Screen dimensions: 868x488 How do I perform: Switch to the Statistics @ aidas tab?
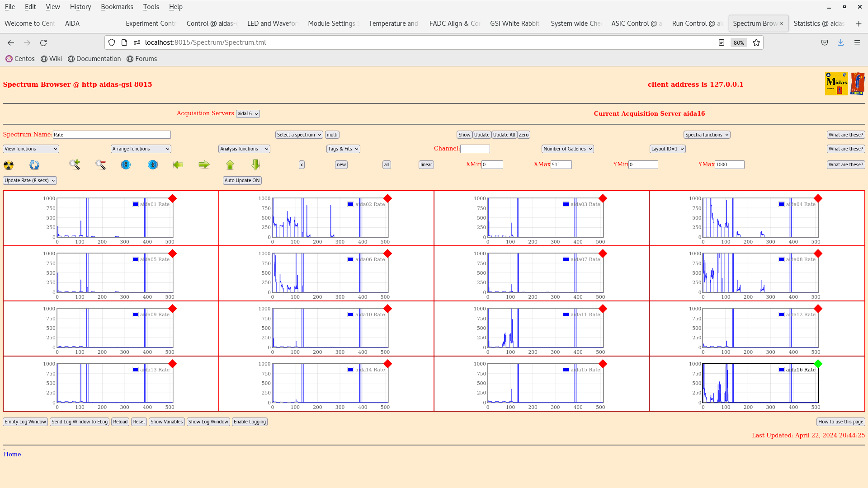819,23
